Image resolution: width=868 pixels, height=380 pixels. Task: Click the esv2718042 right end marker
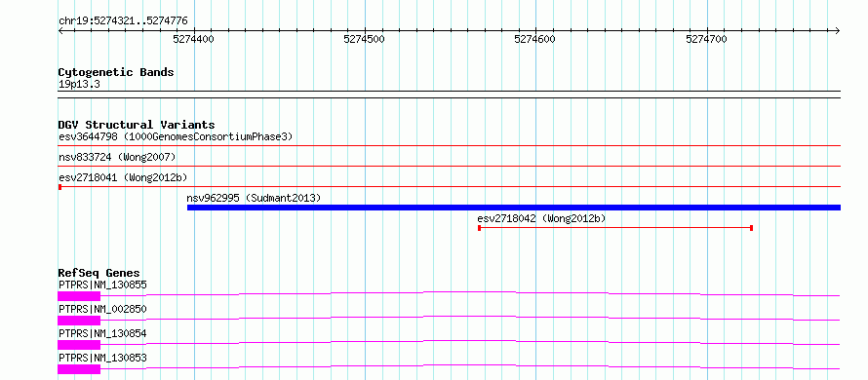click(x=751, y=228)
